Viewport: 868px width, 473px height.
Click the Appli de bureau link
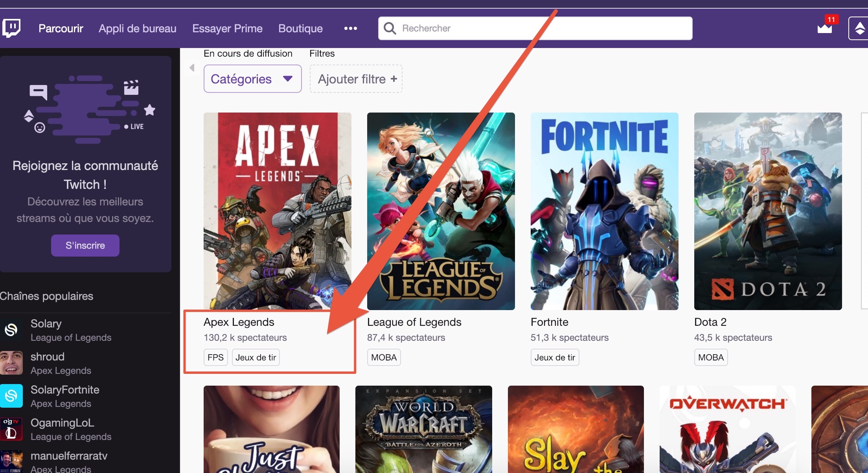[137, 28]
